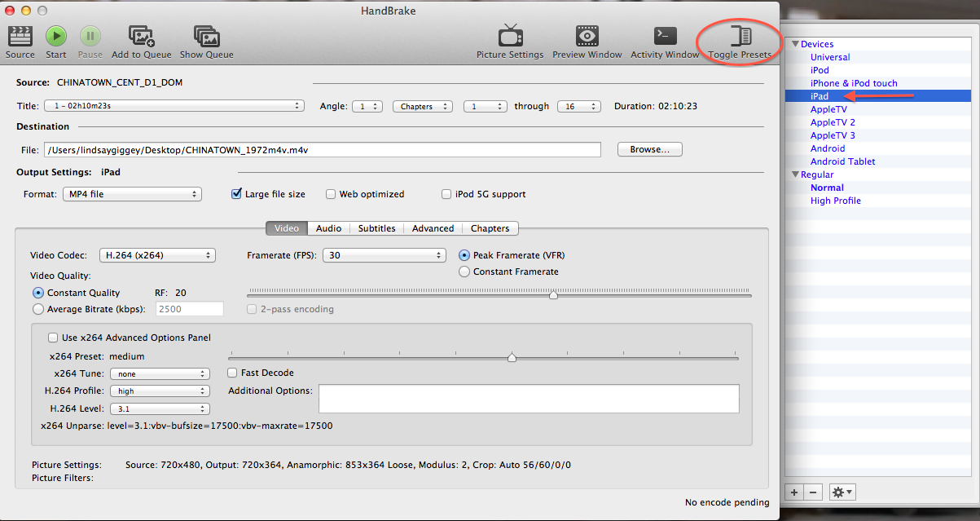Switch to the Subtitles tab
The image size is (980, 521).
(x=377, y=228)
